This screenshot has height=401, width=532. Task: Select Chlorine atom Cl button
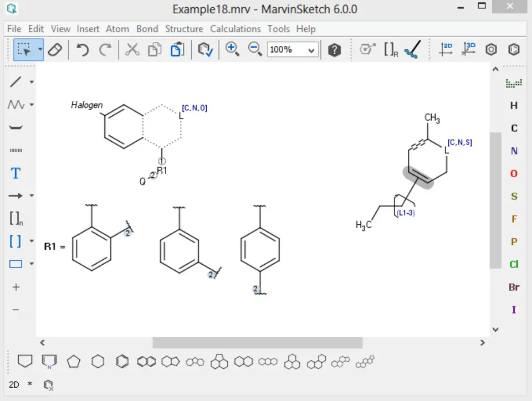point(514,264)
